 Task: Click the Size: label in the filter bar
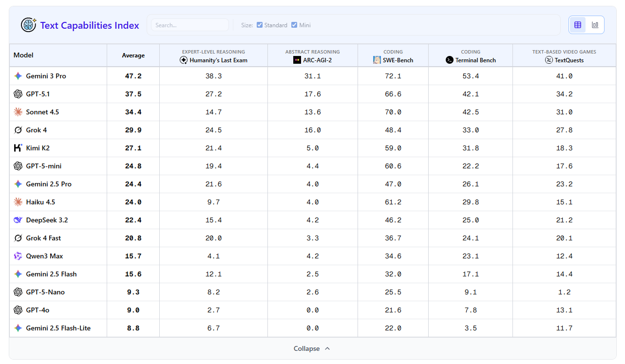pyautogui.click(x=247, y=25)
